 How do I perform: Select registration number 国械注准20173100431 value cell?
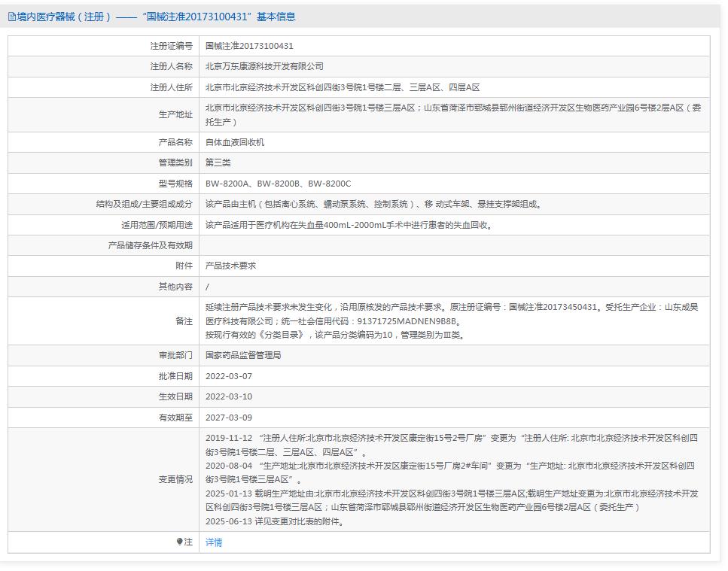[249, 46]
